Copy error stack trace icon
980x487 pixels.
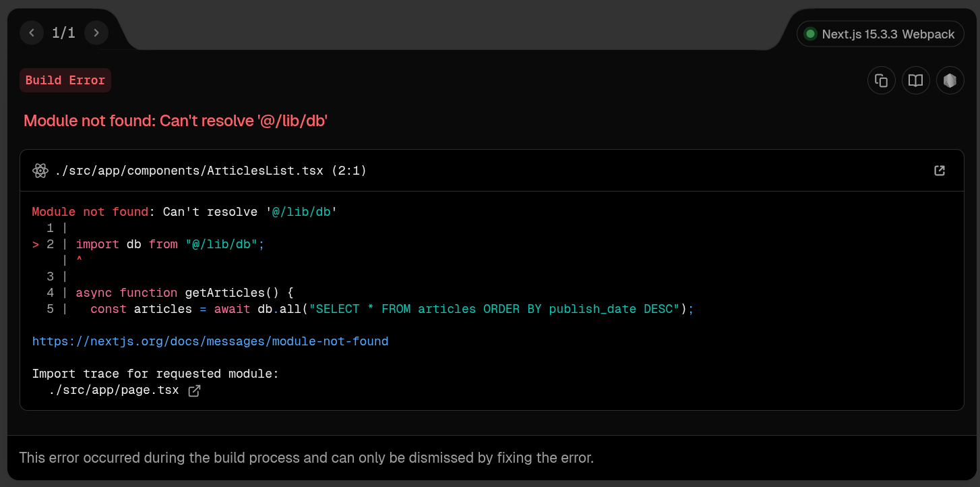click(881, 81)
